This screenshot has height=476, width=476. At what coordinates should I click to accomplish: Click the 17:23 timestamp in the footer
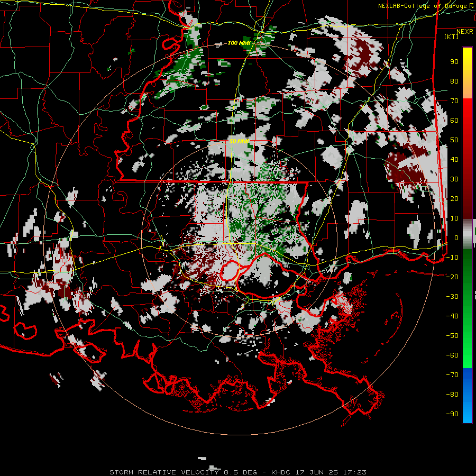[355, 472]
